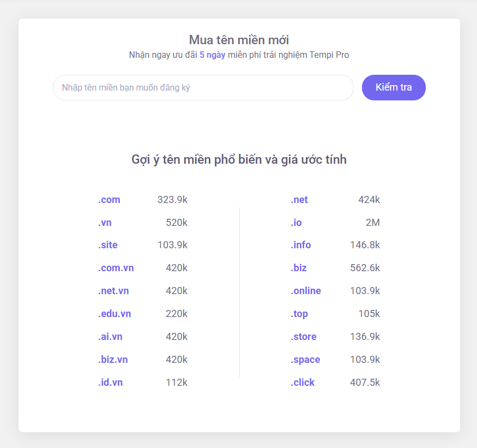This screenshot has height=448, width=477.
Task: Select the .io domain link
Action: (x=296, y=223)
